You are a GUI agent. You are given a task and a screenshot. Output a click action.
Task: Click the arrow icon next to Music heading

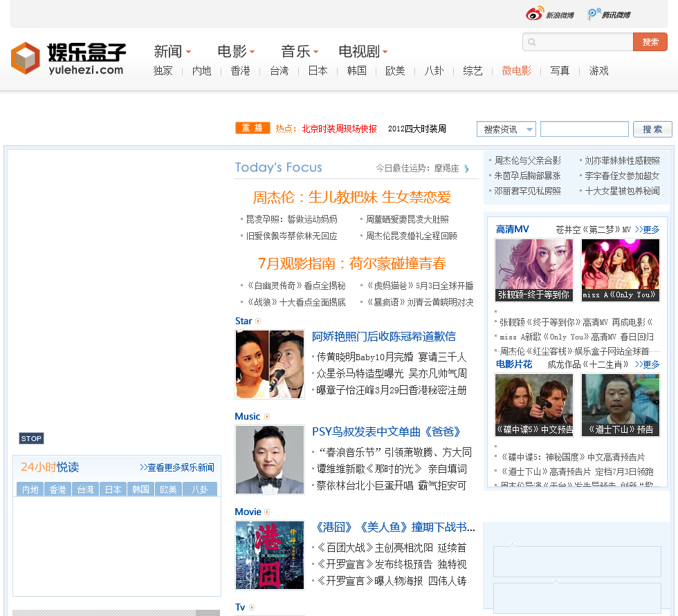coord(267,416)
